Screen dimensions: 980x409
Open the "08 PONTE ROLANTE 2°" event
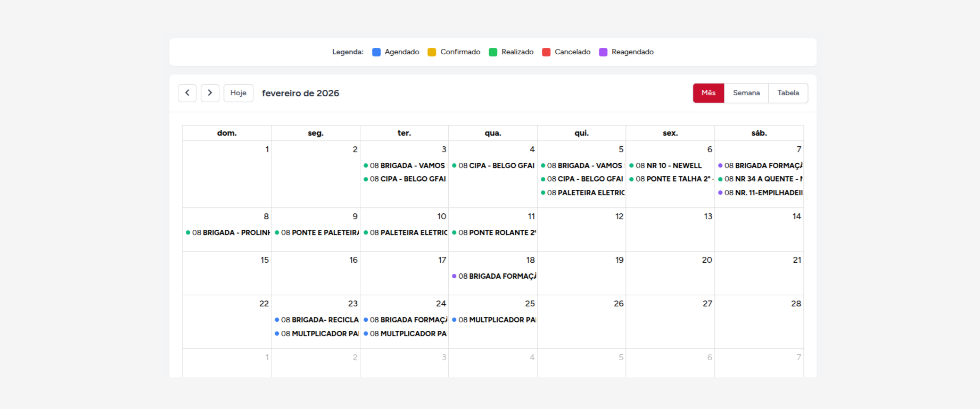coord(493,232)
